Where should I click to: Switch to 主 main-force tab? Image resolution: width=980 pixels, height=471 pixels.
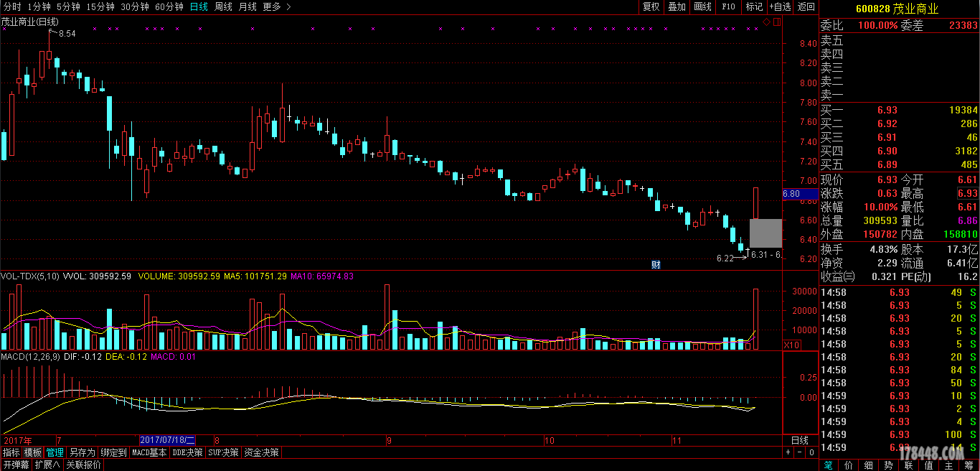point(949,465)
